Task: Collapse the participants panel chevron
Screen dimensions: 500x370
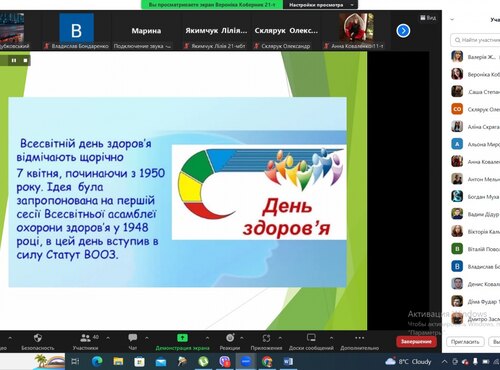Action: click(x=452, y=20)
